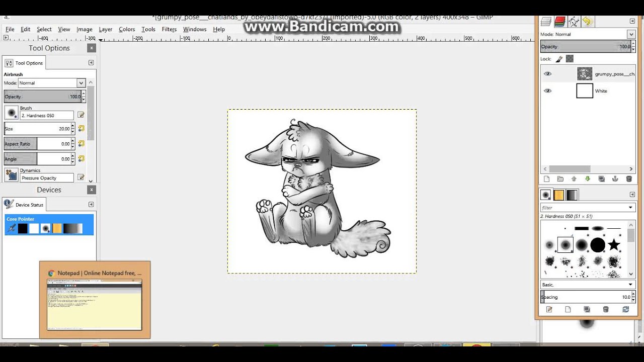This screenshot has width=644, height=362.
Task: Reset angle to zero
Action: tap(81, 159)
